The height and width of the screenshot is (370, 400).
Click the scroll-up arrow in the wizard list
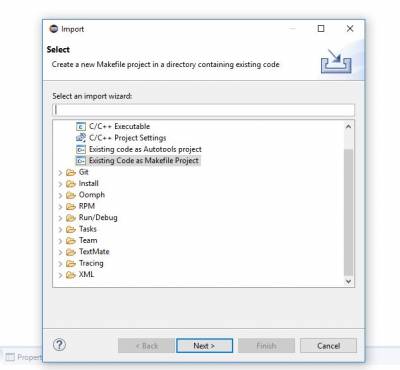[x=348, y=127]
